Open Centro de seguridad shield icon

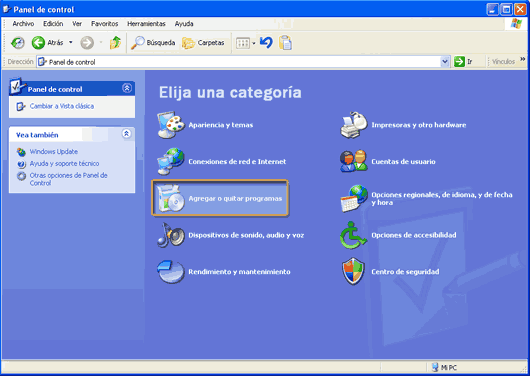[x=354, y=272]
